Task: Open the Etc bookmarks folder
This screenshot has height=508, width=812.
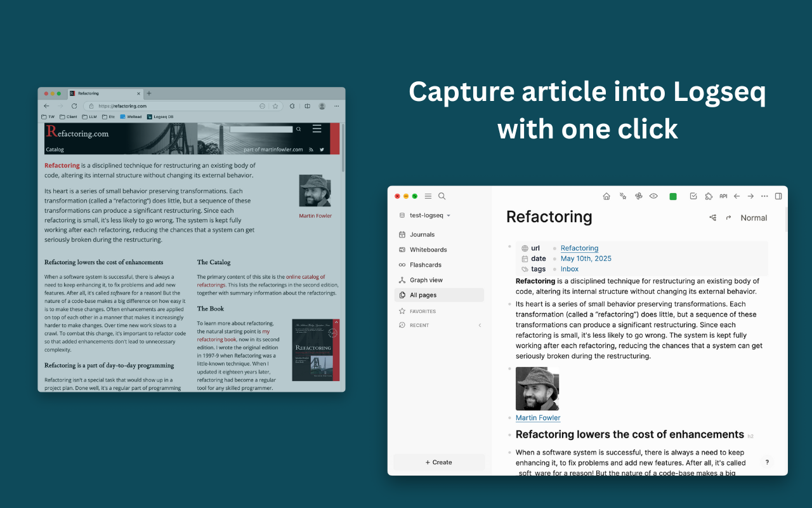Action: 108,117
